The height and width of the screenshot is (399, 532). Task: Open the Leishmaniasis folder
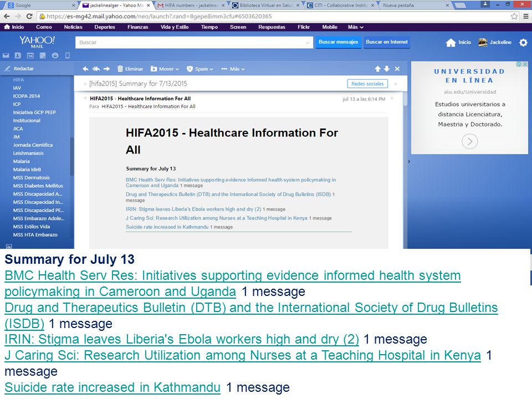click(28, 153)
